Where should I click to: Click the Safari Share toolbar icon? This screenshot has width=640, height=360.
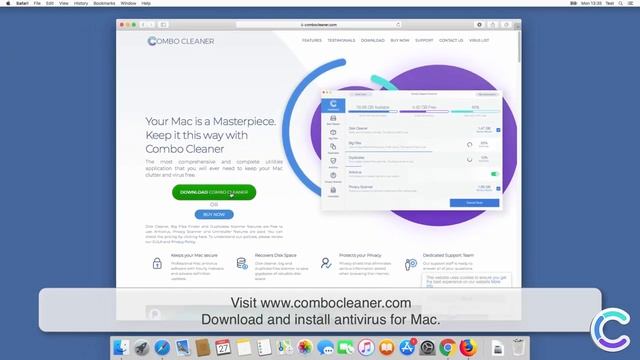pyautogui.click(x=493, y=25)
